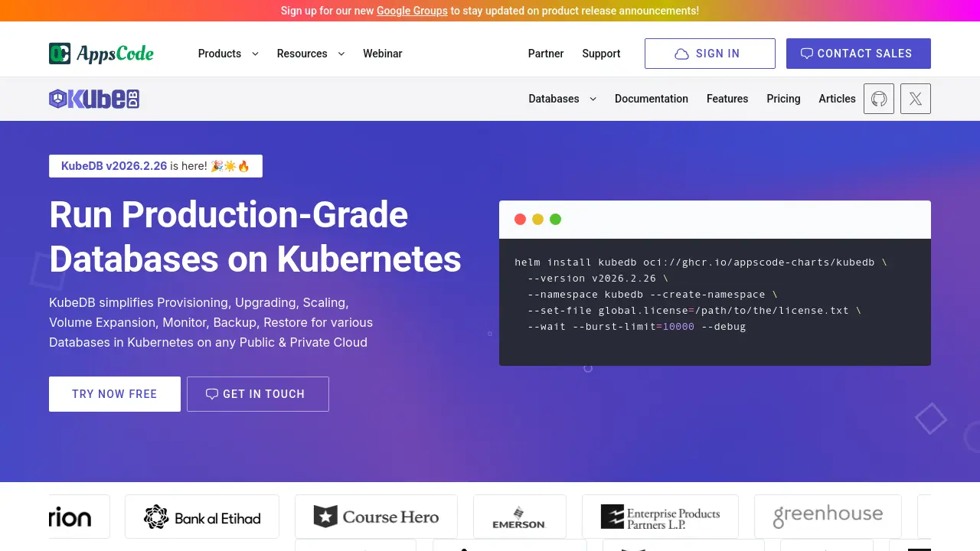Open KubeDB's GitHub repository icon
980x551 pixels.
878,99
